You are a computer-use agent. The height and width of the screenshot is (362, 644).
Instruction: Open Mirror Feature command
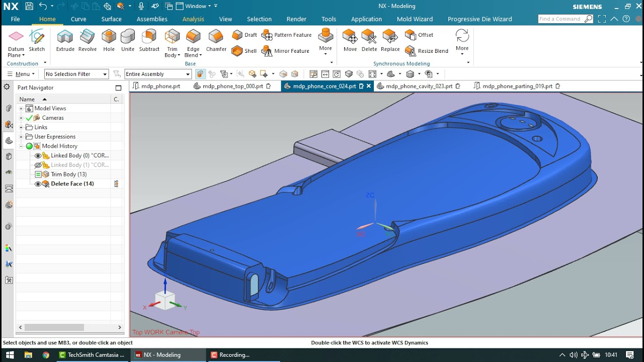pyautogui.click(x=285, y=51)
